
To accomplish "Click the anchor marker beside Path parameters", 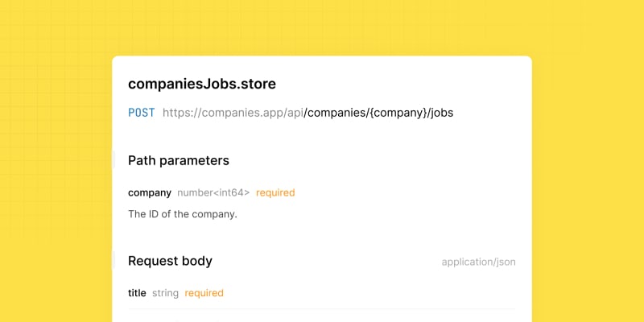I will pos(114,160).
